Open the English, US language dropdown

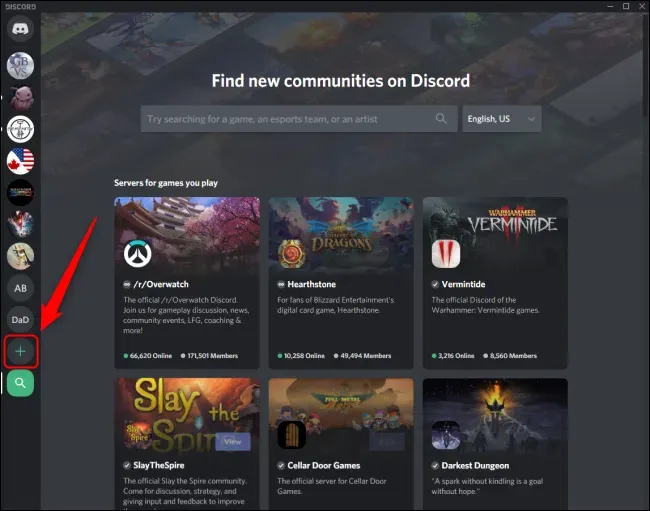click(x=502, y=119)
